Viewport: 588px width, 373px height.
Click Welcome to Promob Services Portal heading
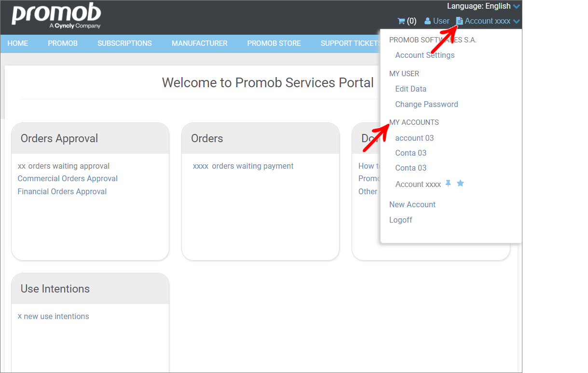(268, 82)
